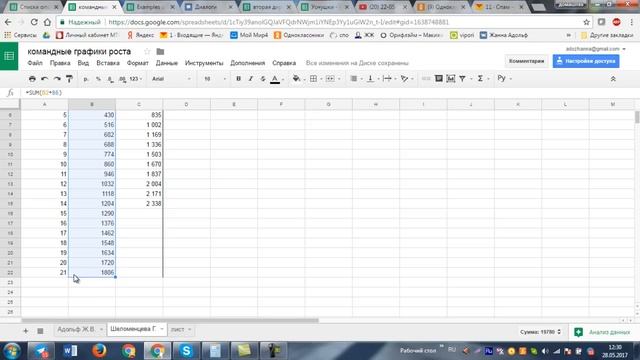Open the Шеломенцева Г. sheet tab dropdown arrow

pyautogui.click(x=162, y=329)
